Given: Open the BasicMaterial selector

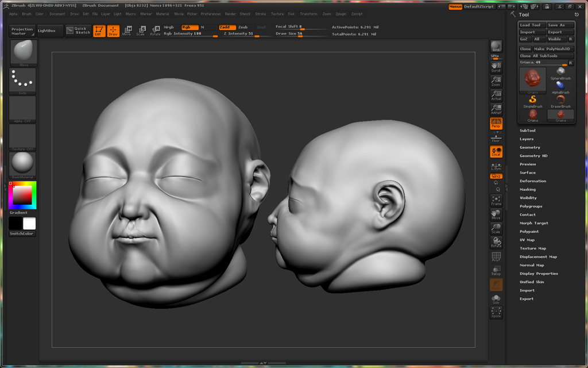Looking at the screenshot, I should pyautogui.click(x=23, y=165).
